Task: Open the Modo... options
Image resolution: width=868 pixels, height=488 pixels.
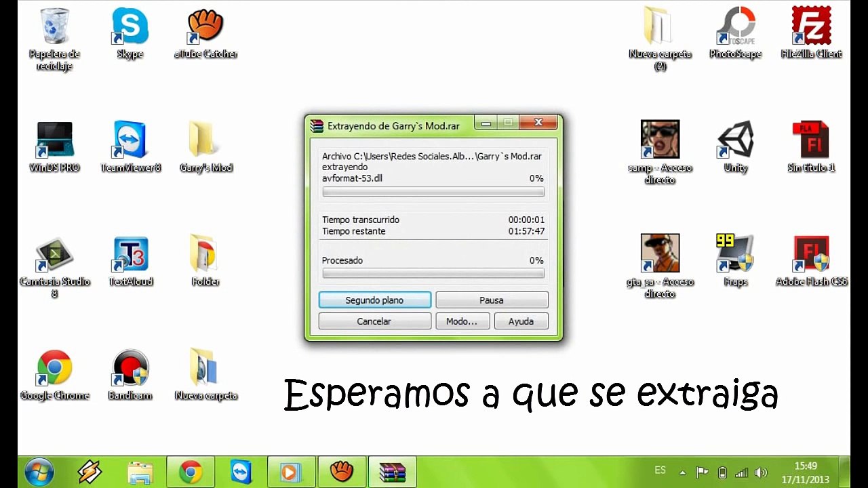Action: pyautogui.click(x=462, y=321)
